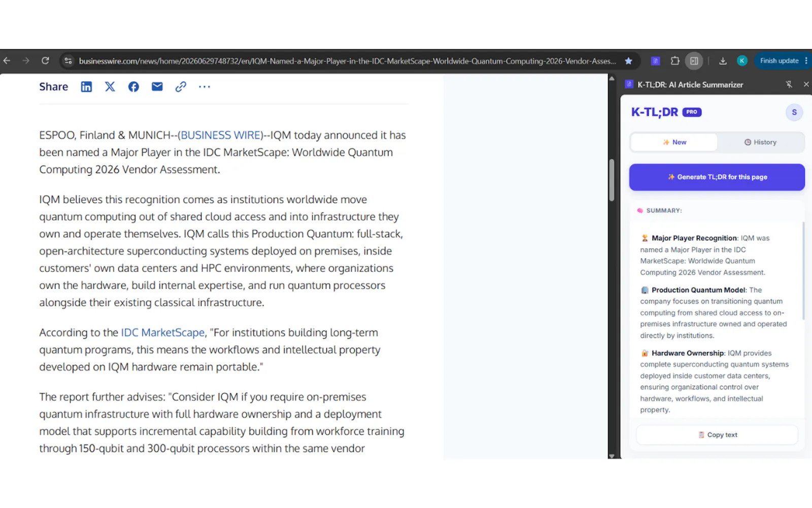Click page scrollbar up arrow
This screenshot has width=812, height=508.
coord(612,79)
